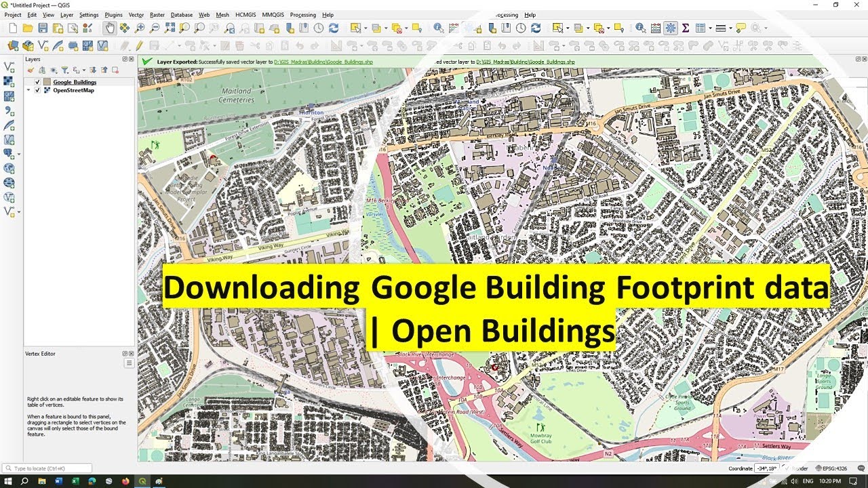Toggle editing with the pencil icon

(x=139, y=46)
